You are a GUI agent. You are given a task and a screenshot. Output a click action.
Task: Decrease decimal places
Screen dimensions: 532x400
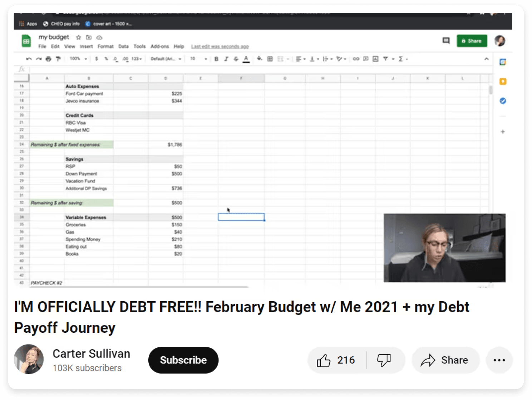pyautogui.click(x=115, y=59)
